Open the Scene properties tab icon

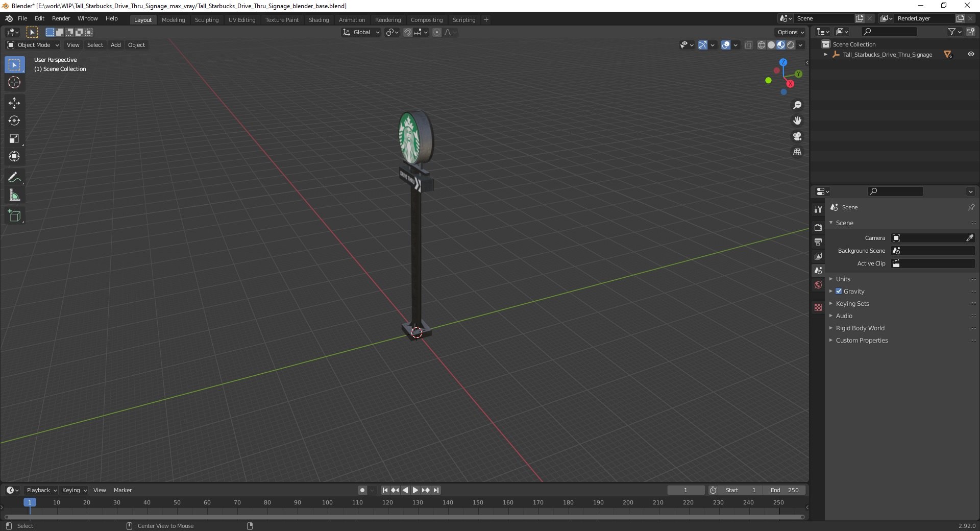pyautogui.click(x=818, y=270)
